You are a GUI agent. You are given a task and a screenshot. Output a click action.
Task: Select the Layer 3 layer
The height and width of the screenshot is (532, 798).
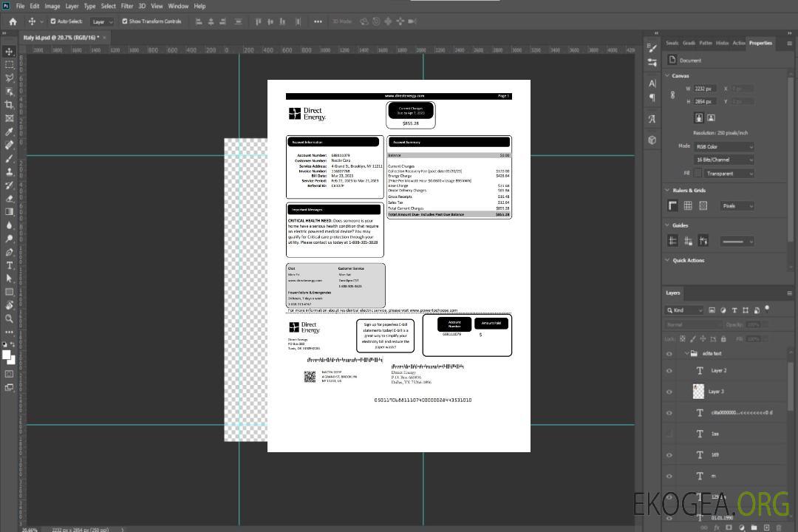pyautogui.click(x=717, y=392)
